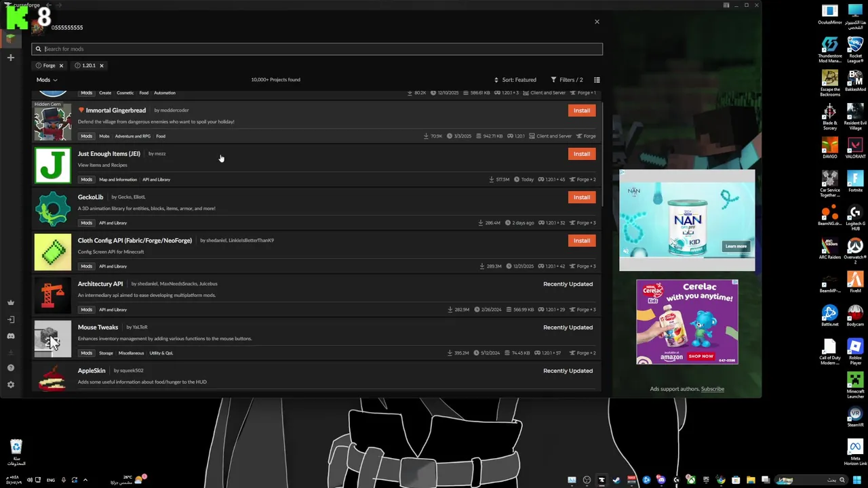Screen dimensions: 868x488
Task: Click author mezz on the JEI row
Action: pos(160,154)
